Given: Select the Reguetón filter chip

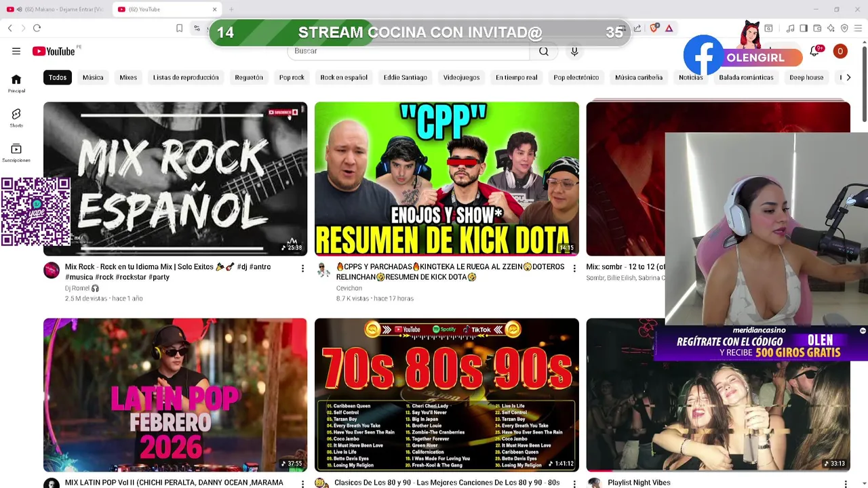Looking at the screenshot, I should [249, 77].
